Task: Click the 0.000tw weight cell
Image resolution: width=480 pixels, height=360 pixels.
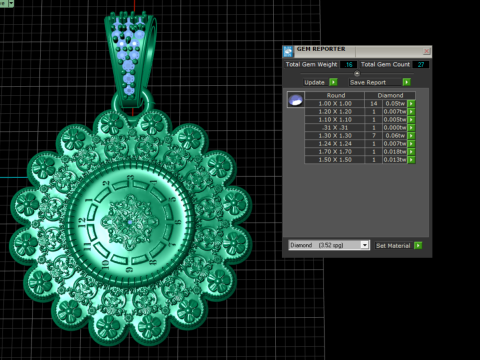Action: coord(395,128)
